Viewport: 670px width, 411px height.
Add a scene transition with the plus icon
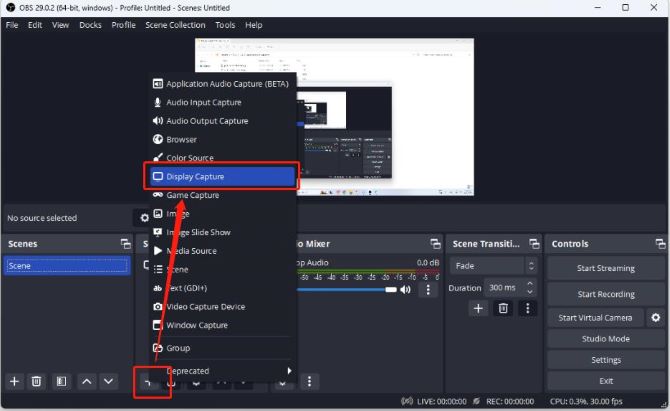click(478, 308)
